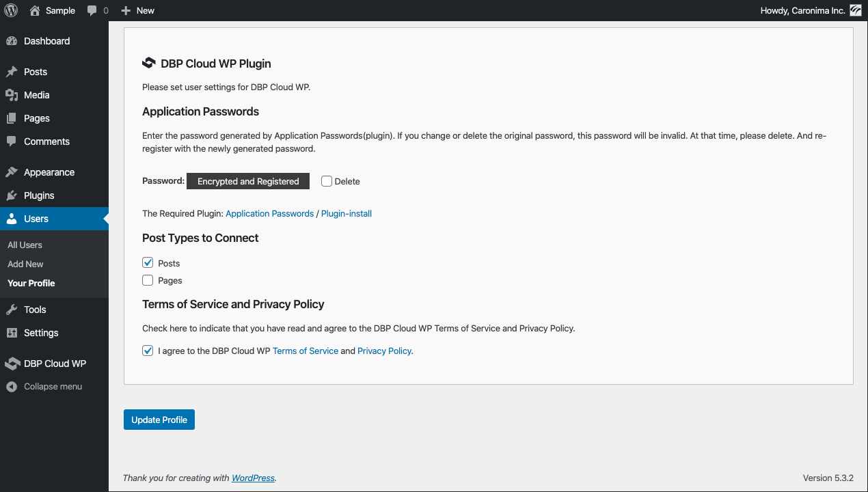Click the DBP Cloud WP sidebar icon

tap(12, 364)
